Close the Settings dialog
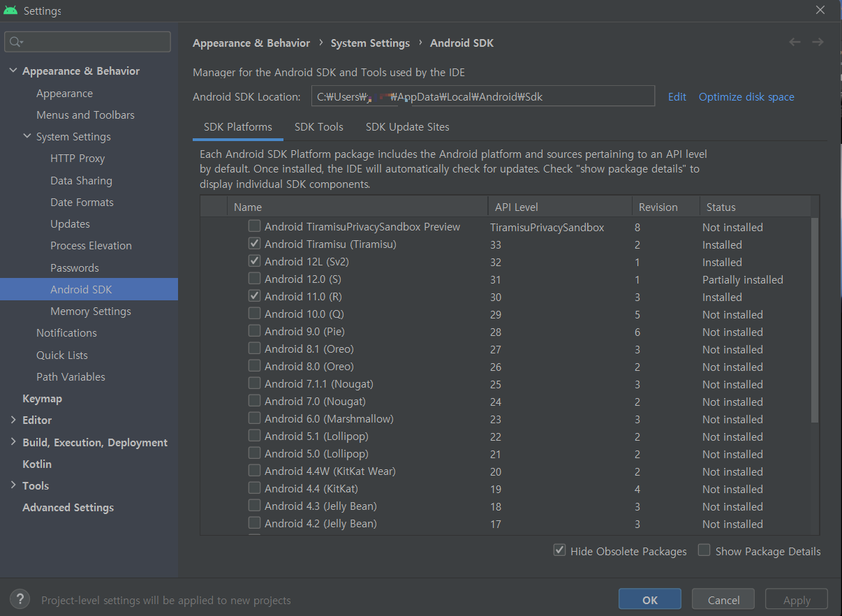This screenshot has height=616, width=842. [820, 10]
